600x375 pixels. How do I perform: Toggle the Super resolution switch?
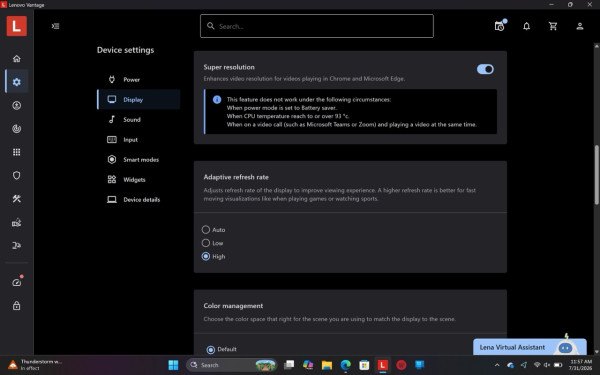pos(485,69)
